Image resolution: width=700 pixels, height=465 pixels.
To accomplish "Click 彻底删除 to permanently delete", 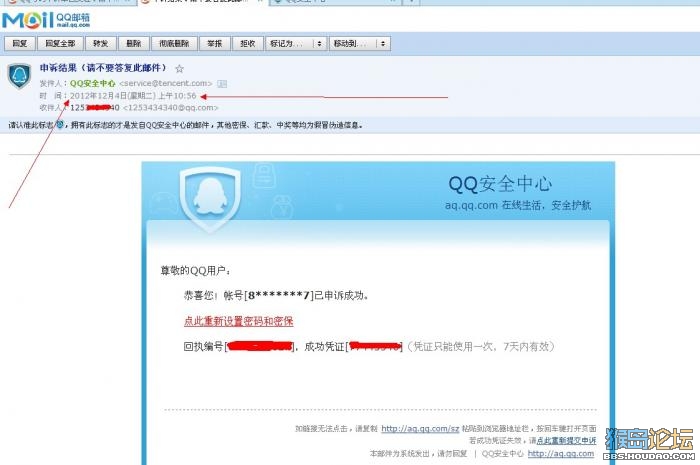I will tap(174, 43).
